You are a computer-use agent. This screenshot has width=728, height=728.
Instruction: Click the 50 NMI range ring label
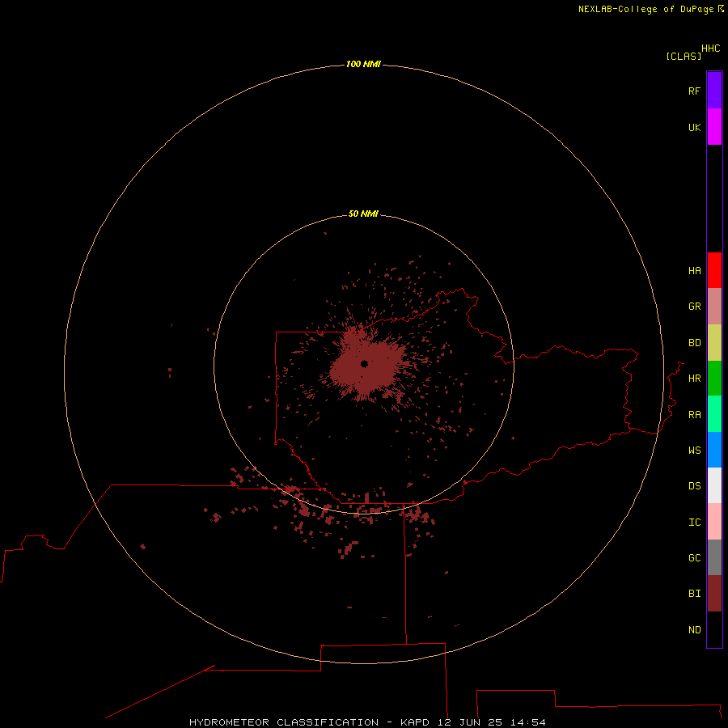pos(363,214)
